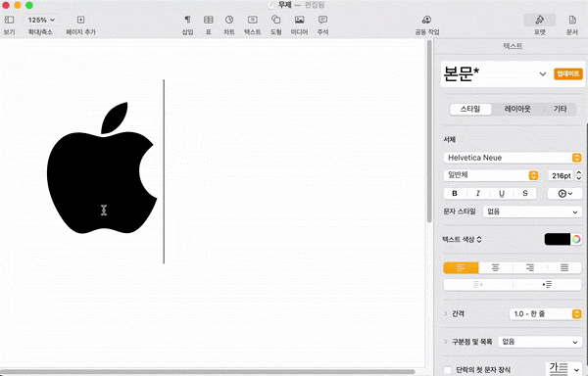588x376 pixels.
Task: Insert a Table (표)
Action: [208, 20]
